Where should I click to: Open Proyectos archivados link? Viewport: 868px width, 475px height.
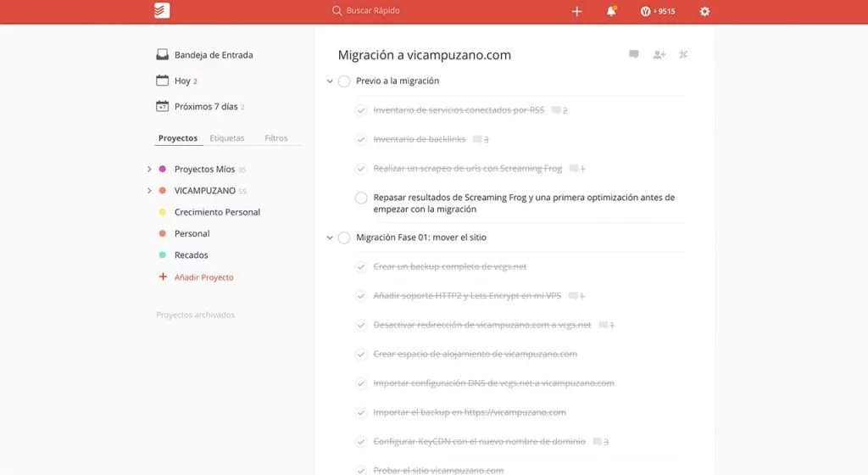coord(196,315)
